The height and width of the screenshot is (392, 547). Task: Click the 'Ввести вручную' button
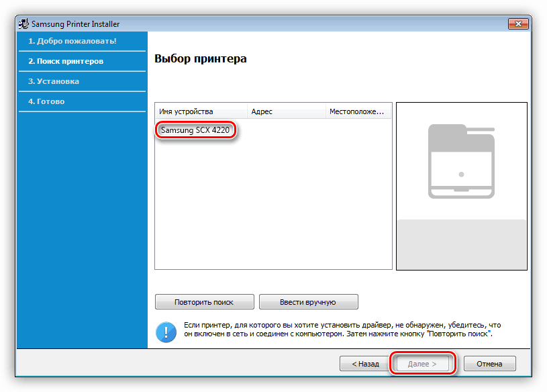pyautogui.click(x=308, y=302)
